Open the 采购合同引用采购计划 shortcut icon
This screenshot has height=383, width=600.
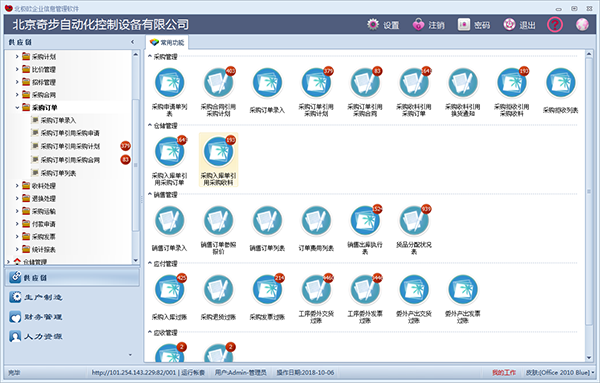tap(218, 83)
